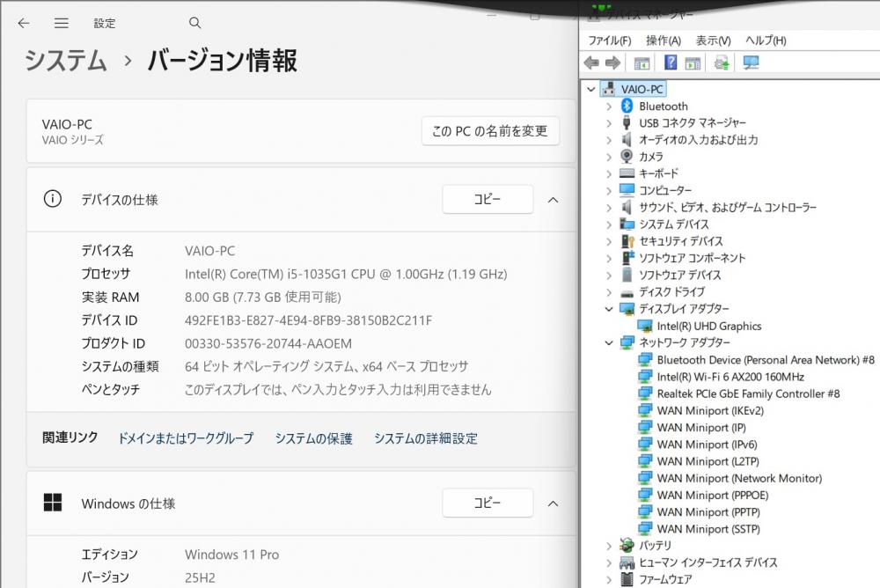This screenshot has height=588, width=880.
Task: Click the battery (バッテリ) category icon
Action: tap(627, 545)
